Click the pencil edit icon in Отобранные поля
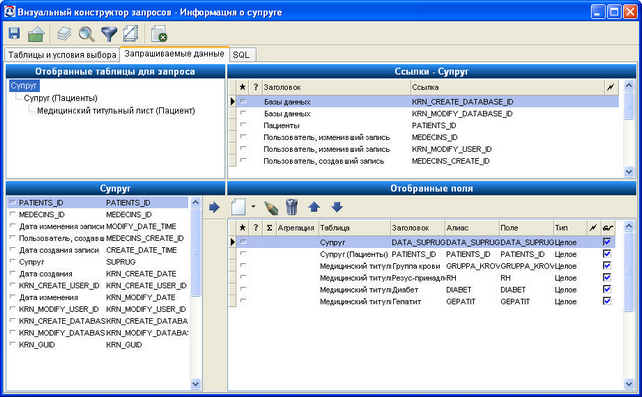The width and height of the screenshot is (642, 397). [271, 208]
